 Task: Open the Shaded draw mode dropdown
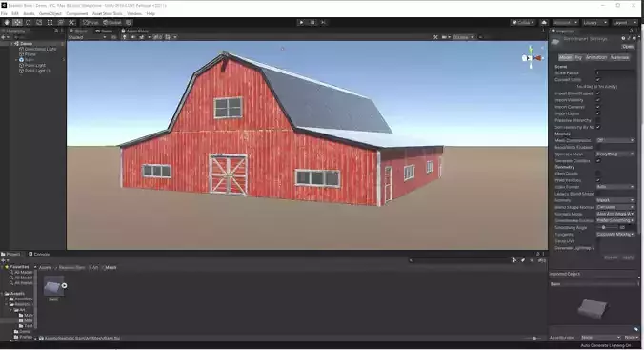pos(87,37)
